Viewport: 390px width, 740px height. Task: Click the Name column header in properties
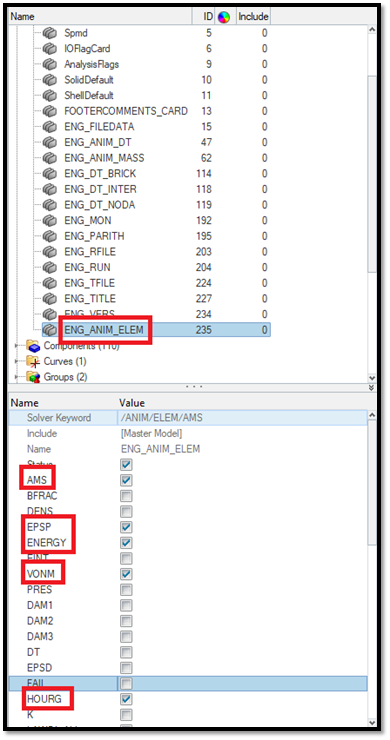(x=24, y=403)
